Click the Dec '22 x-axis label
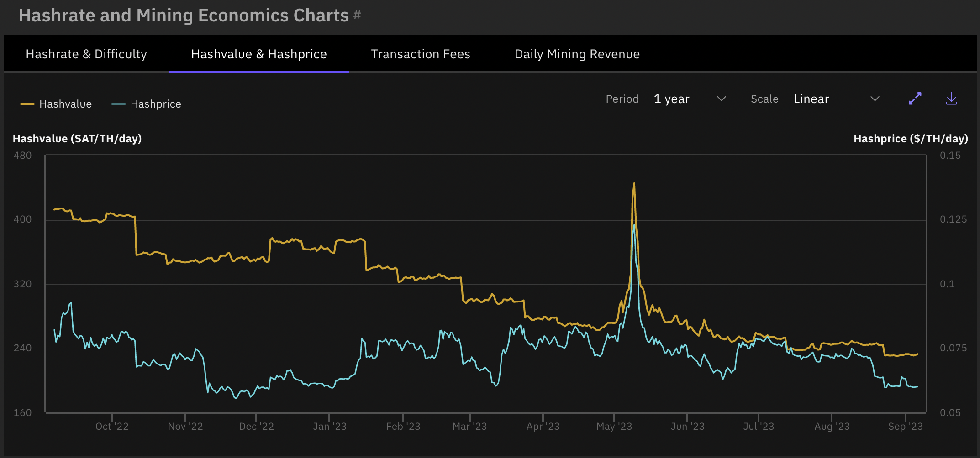 coord(257,426)
